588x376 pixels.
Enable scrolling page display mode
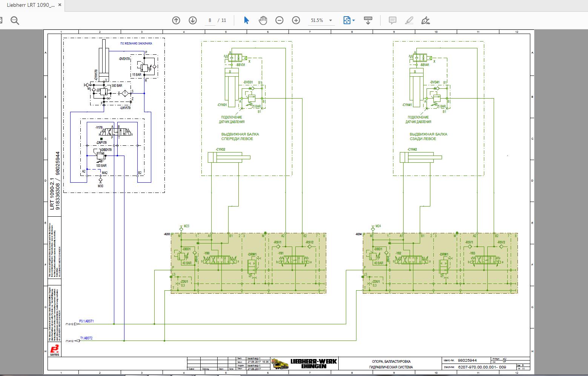point(368,20)
